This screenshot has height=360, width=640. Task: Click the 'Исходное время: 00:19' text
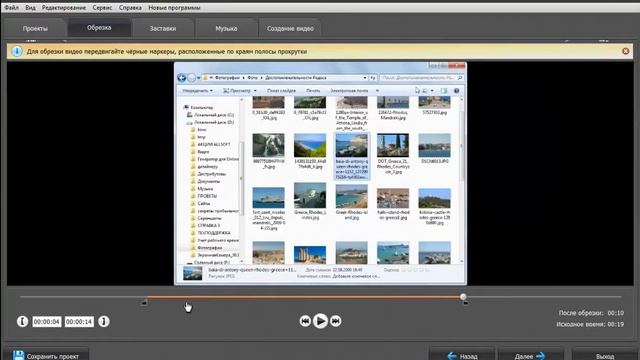point(590,324)
